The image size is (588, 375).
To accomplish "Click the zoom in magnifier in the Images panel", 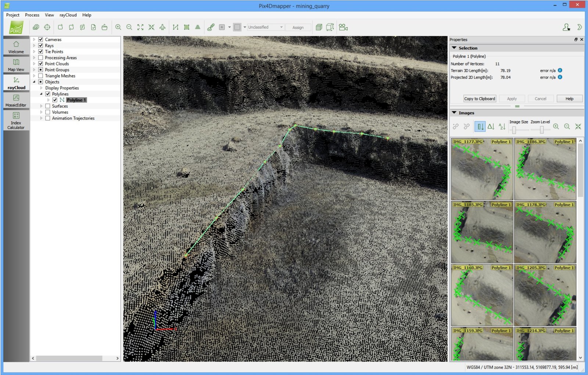I will tap(556, 126).
